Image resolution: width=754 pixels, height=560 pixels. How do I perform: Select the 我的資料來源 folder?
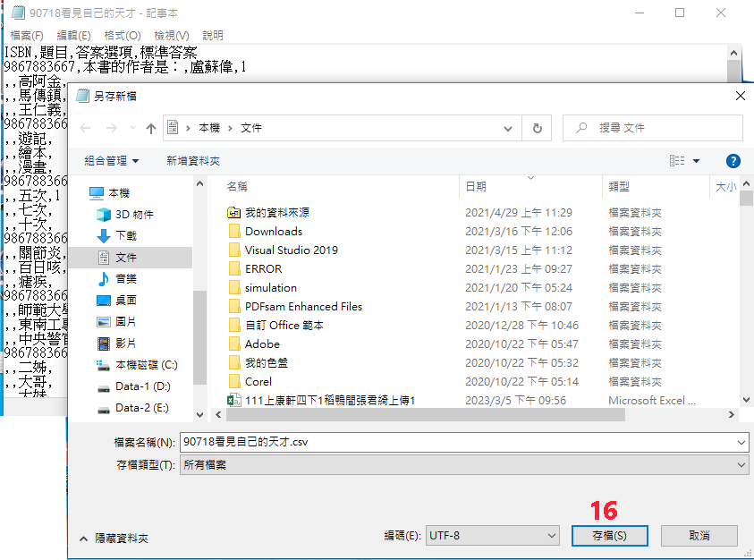pos(268,212)
